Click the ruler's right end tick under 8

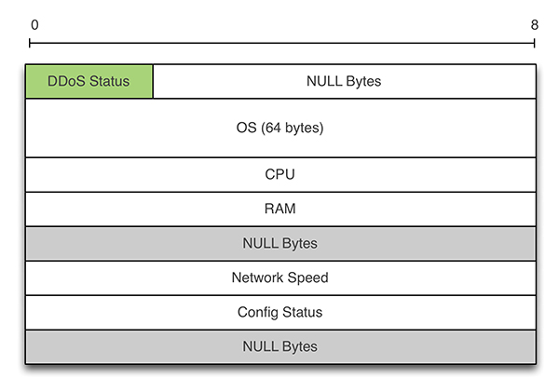(535, 44)
